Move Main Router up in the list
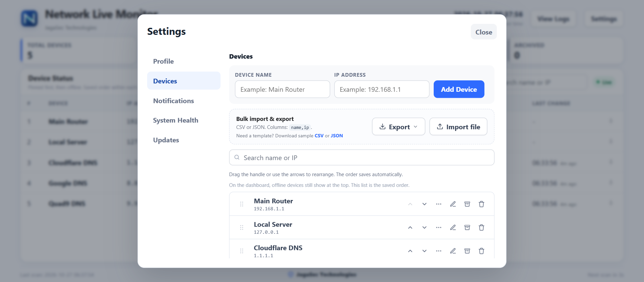 click(410, 204)
